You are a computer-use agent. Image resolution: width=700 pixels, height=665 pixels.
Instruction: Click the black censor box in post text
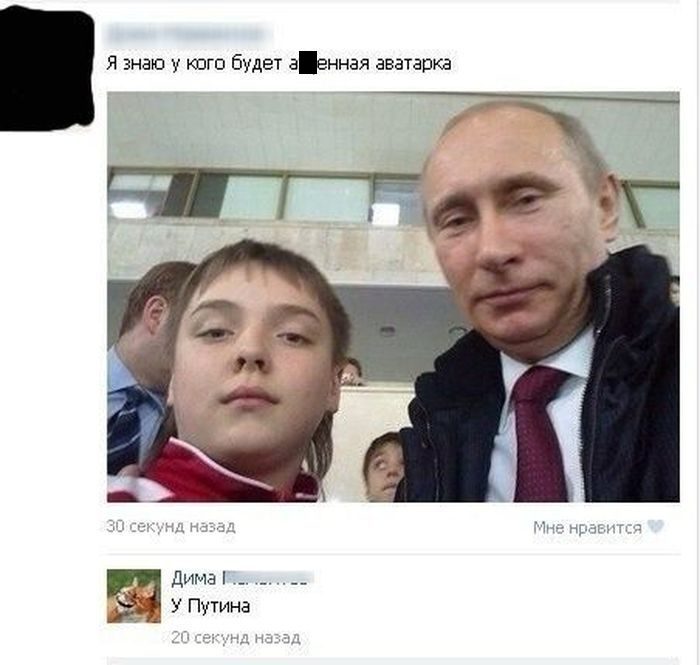(308, 64)
